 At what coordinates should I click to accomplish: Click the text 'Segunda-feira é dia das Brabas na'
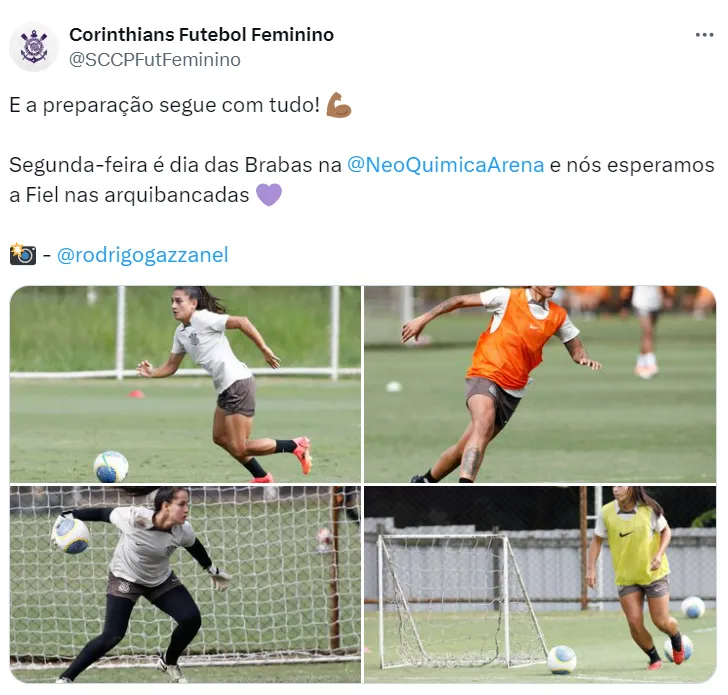175,165
